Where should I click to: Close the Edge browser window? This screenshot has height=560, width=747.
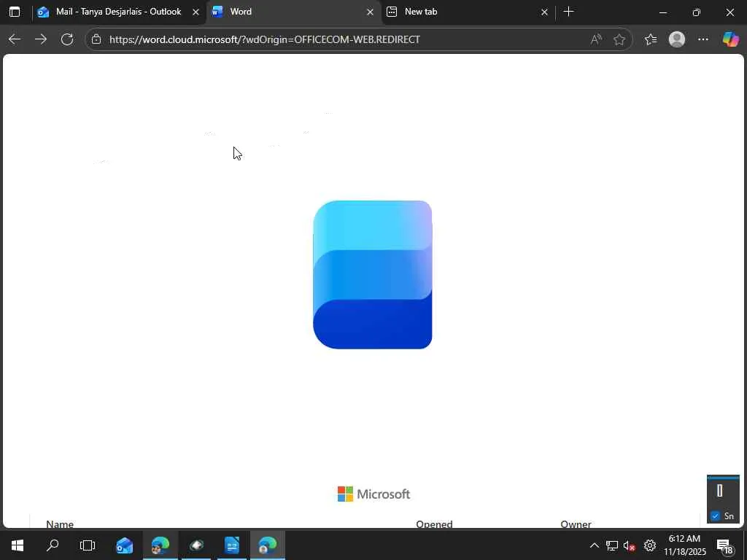click(x=729, y=12)
